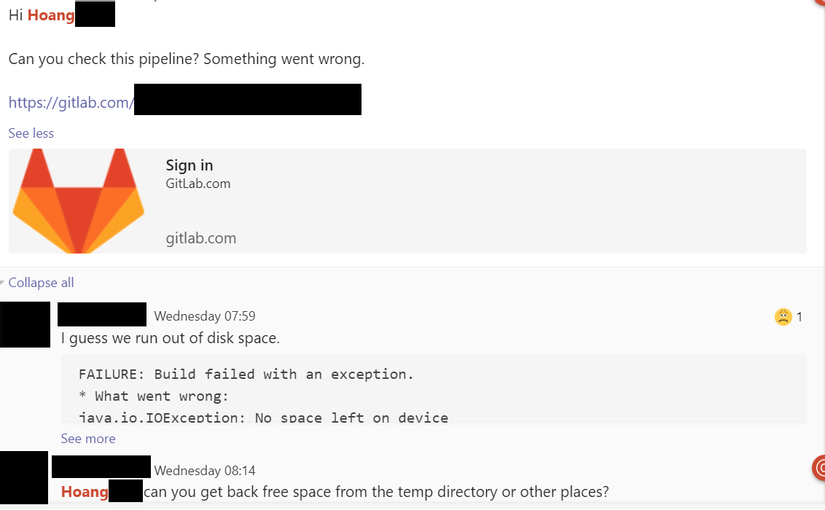825x510 pixels.
Task: Click the GitLab fox logo thumbnail
Action: point(78,200)
